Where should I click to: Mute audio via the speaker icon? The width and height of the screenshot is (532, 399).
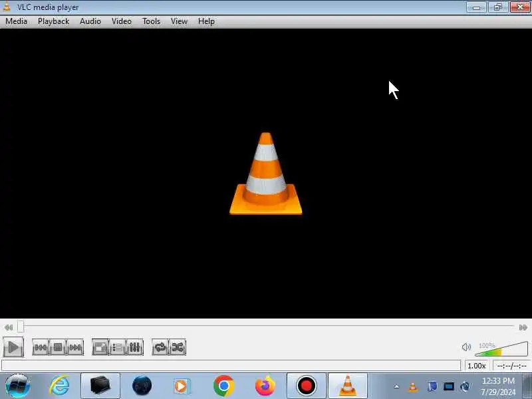pyautogui.click(x=467, y=347)
